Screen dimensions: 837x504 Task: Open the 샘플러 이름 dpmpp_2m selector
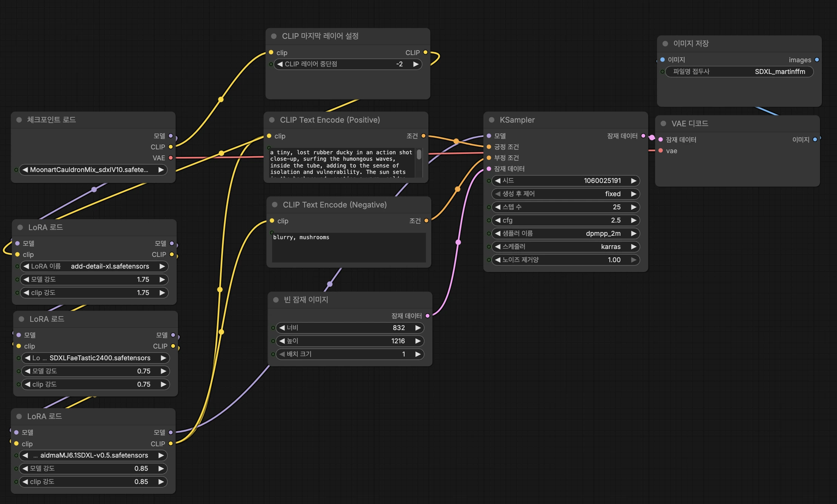(x=566, y=234)
